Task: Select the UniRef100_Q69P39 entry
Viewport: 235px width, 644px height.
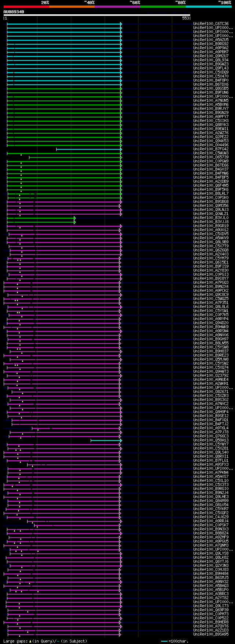Action: click(x=211, y=610)
